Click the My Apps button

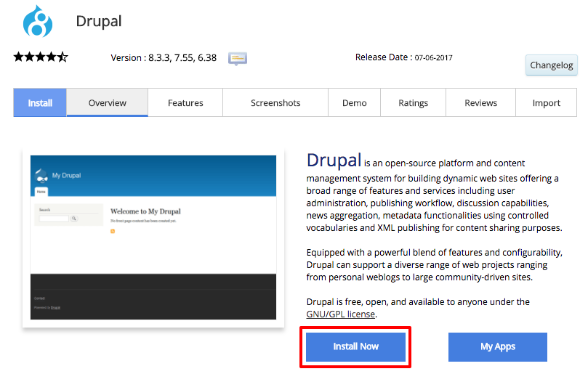[497, 346]
